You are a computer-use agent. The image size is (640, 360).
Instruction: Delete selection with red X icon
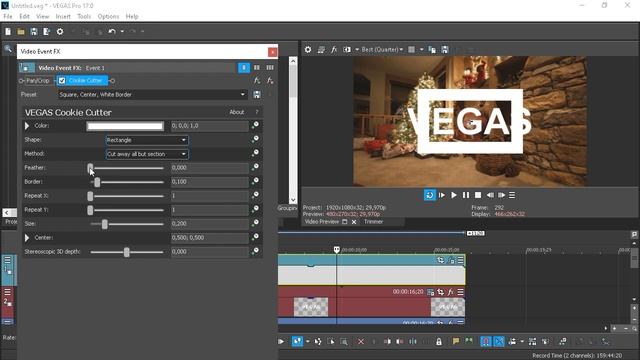[361, 342]
